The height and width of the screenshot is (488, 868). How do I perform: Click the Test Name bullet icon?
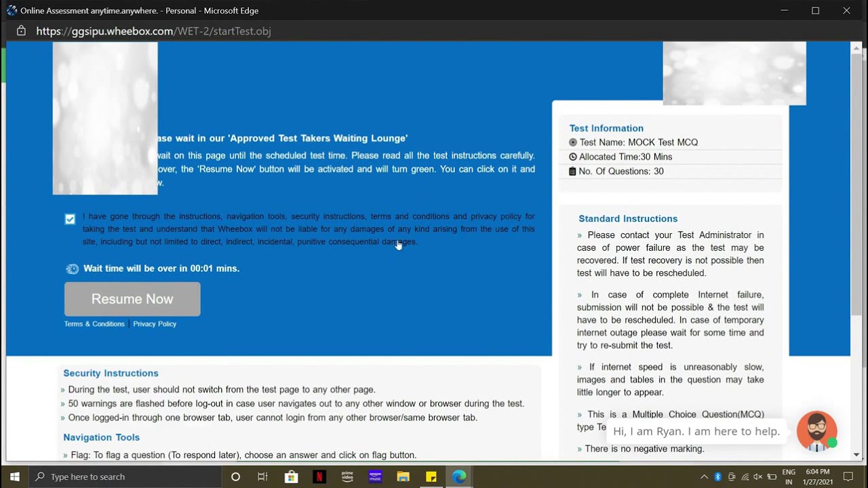click(x=573, y=142)
